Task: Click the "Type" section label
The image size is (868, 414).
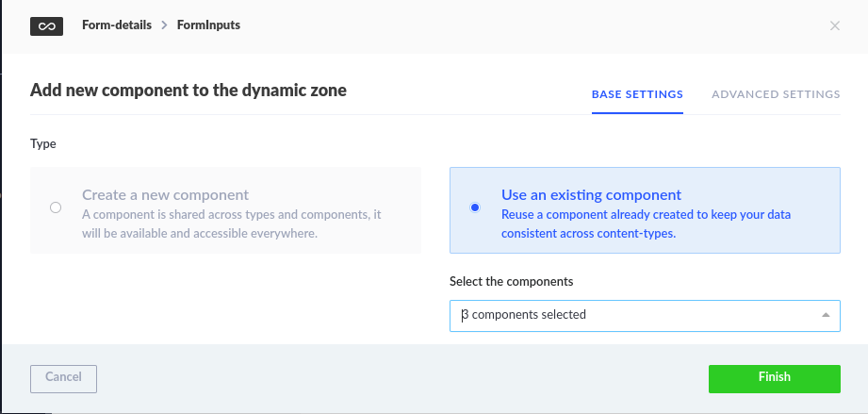Action: tap(43, 144)
